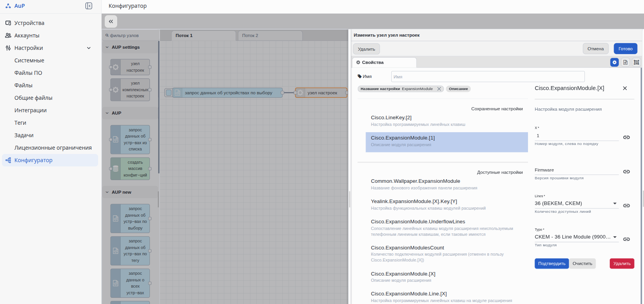This screenshot has height=304, width=644.
Task: Collapse the AUP new palette group
Action: click(107, 192)
